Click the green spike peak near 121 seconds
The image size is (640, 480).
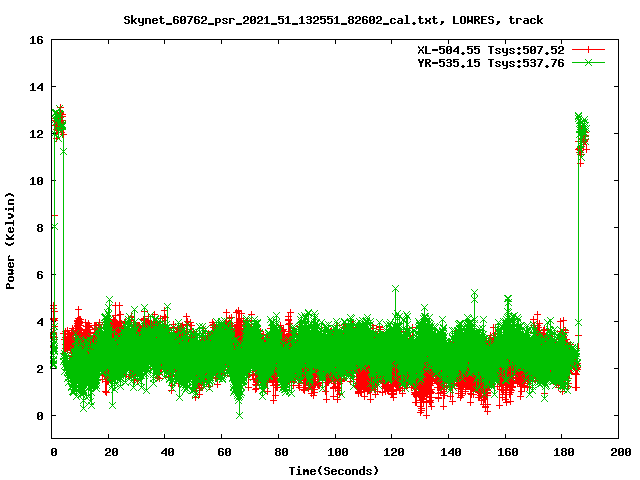pyautogui.click(x=395, y=289)
